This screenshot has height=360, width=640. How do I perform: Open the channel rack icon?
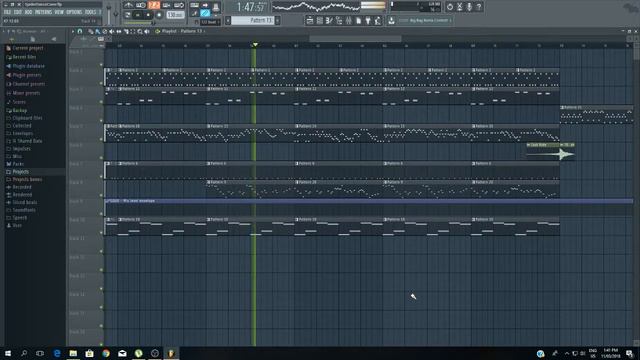[x=320, y=20]
